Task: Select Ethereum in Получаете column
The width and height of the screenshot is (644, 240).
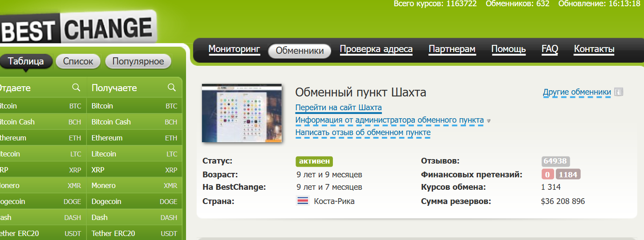Action: click(134, 138)
